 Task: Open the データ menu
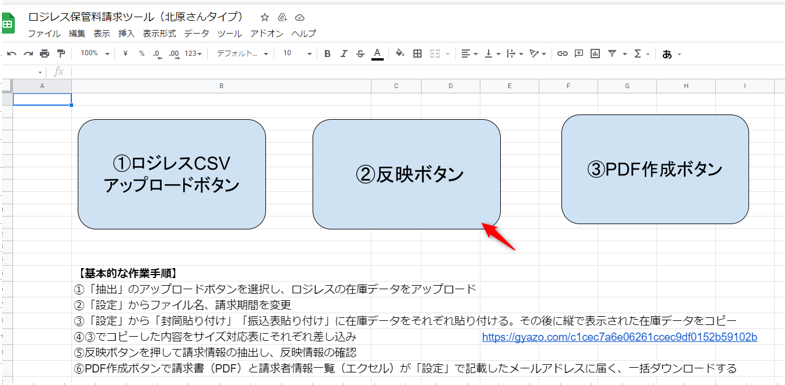(197, 34)
